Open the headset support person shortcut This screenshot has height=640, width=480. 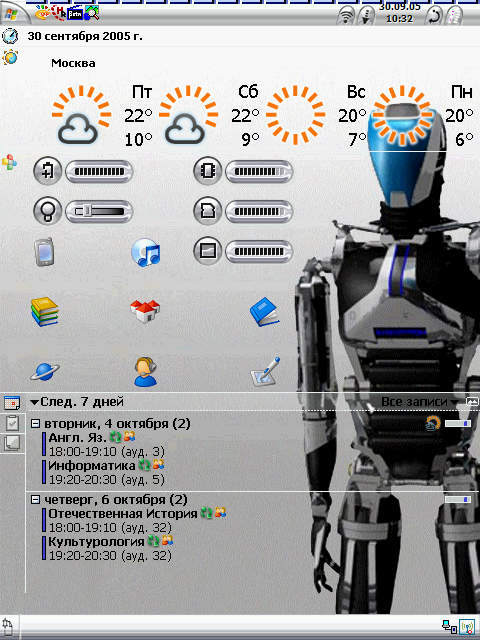point(146,372)
